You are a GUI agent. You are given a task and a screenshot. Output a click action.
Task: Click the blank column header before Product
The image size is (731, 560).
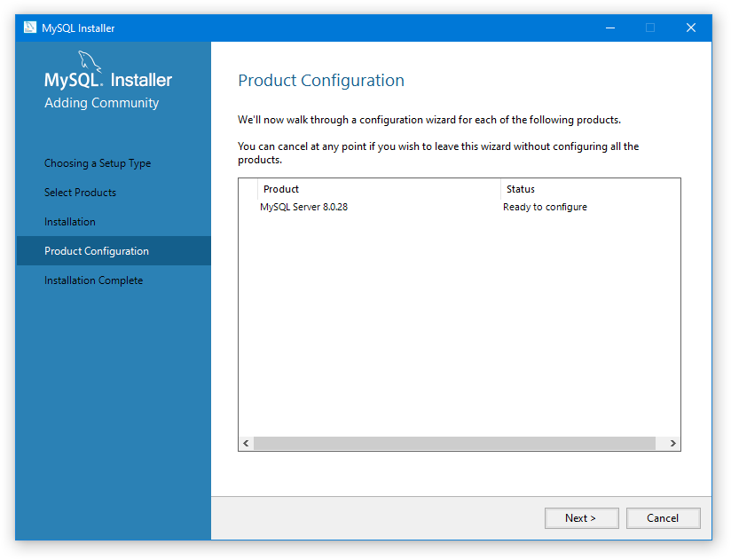(248, 189)
